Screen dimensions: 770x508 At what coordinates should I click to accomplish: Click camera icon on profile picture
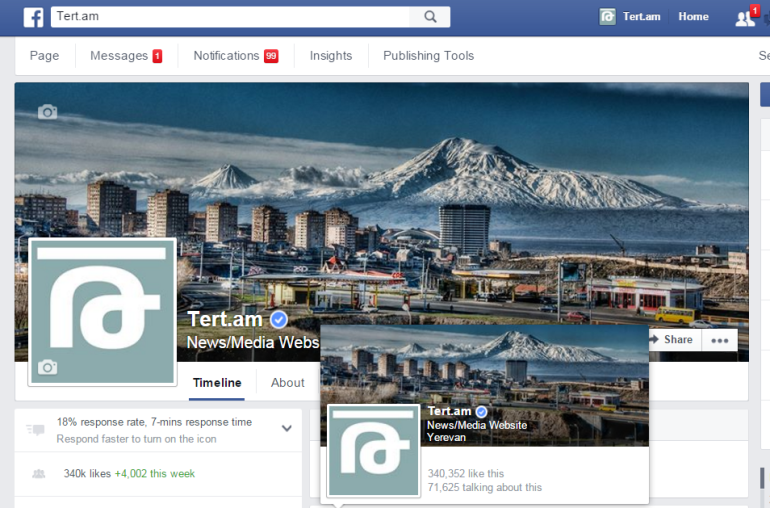tap(47, 367)
